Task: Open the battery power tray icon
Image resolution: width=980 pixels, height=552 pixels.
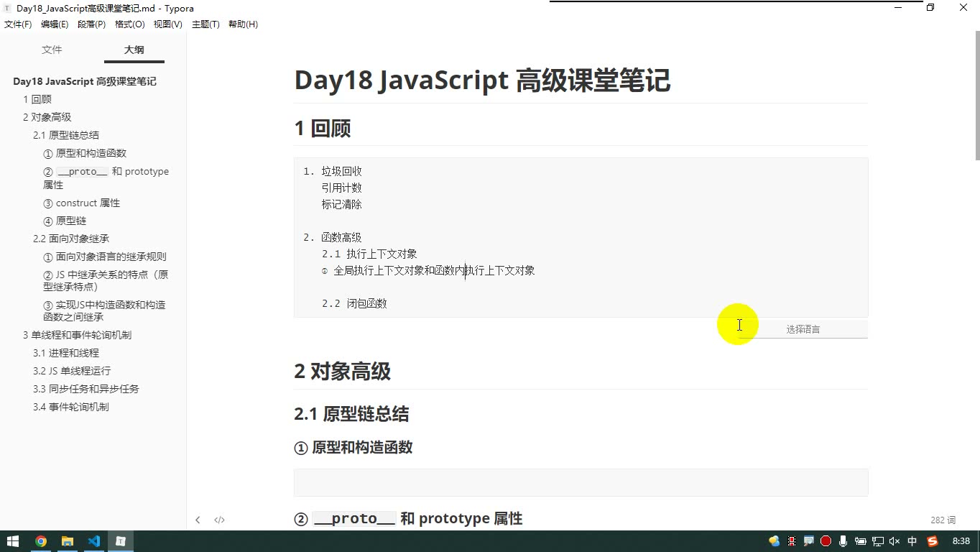Action: 861,541
